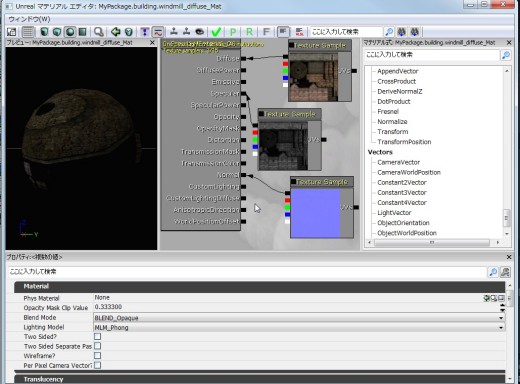Viewport: 520px width, 384px height.
Task: Select AppendVector in the expression list
Action: pos(398,71)
